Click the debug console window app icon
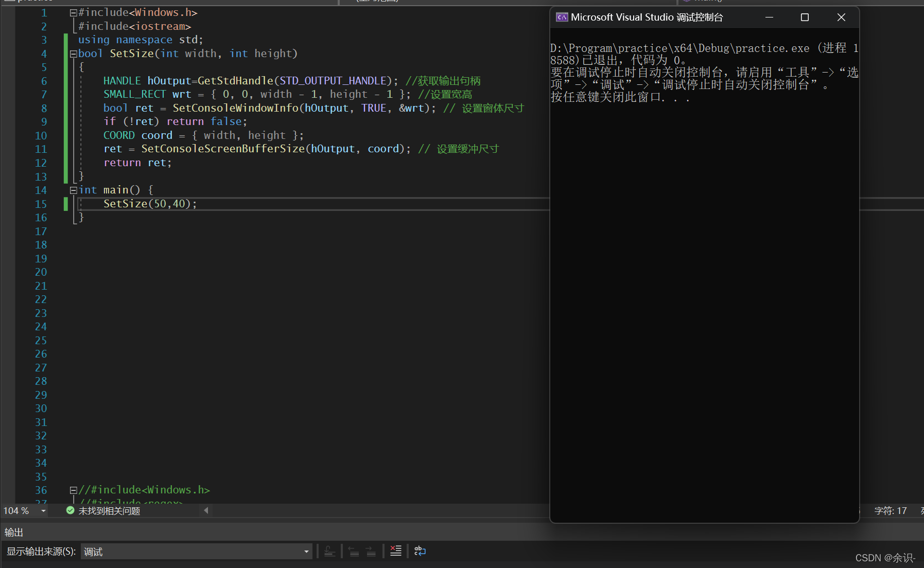Viewport: 924px width, 568px height. pyautogui.click(x=562, y=17)
